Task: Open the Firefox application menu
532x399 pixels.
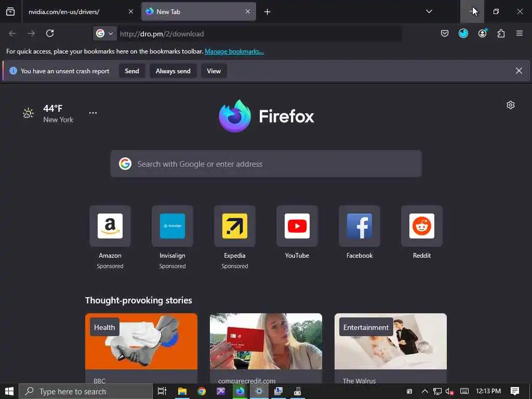Action: point(520,33)
